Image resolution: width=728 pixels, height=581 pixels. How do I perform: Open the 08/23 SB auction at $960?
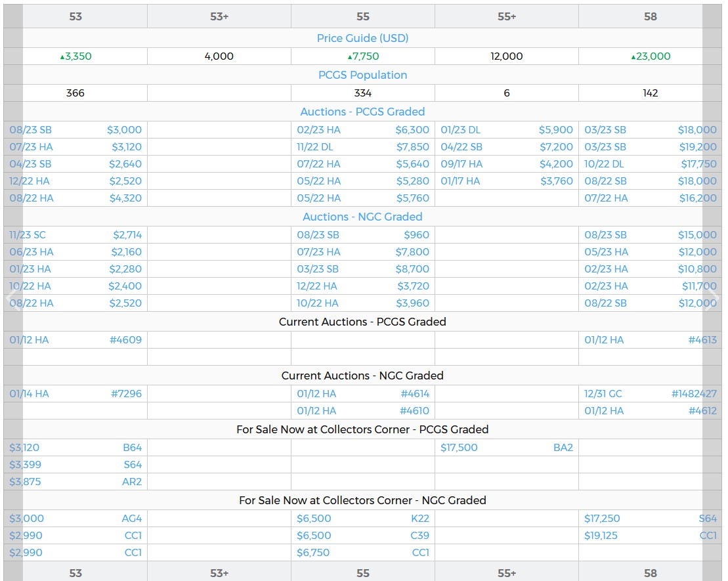point(363,234)
